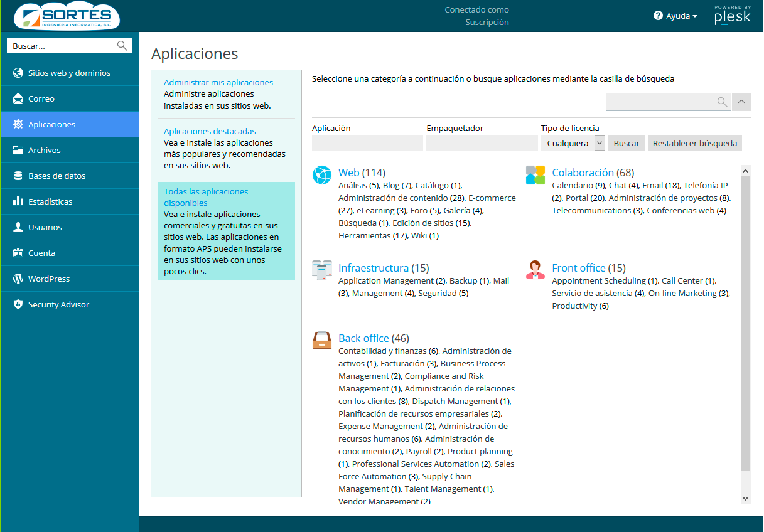Go to Sitios web y dominios
Image resolution: width=764 pixels, height=532 pixels.
(69, 73)
